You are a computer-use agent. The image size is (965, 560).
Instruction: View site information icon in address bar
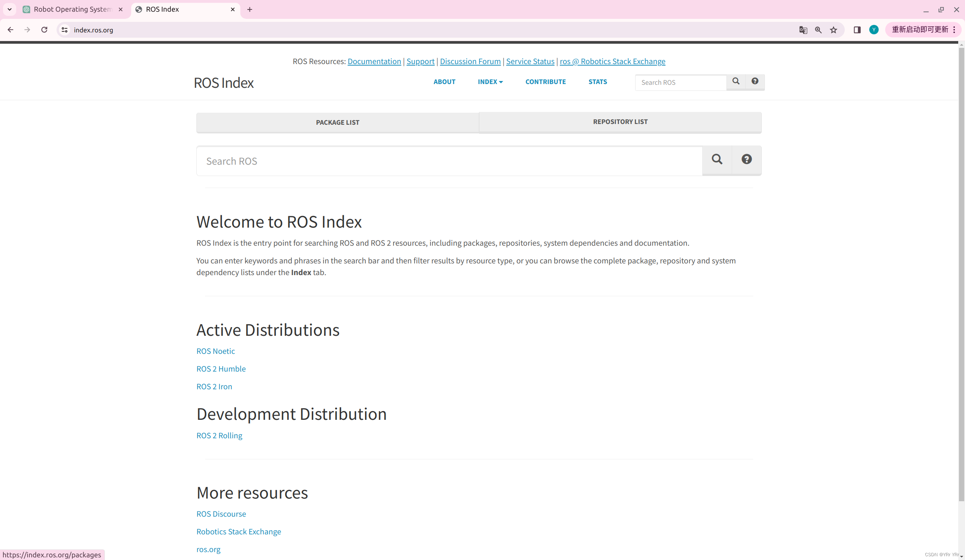[x=65, y=30]
